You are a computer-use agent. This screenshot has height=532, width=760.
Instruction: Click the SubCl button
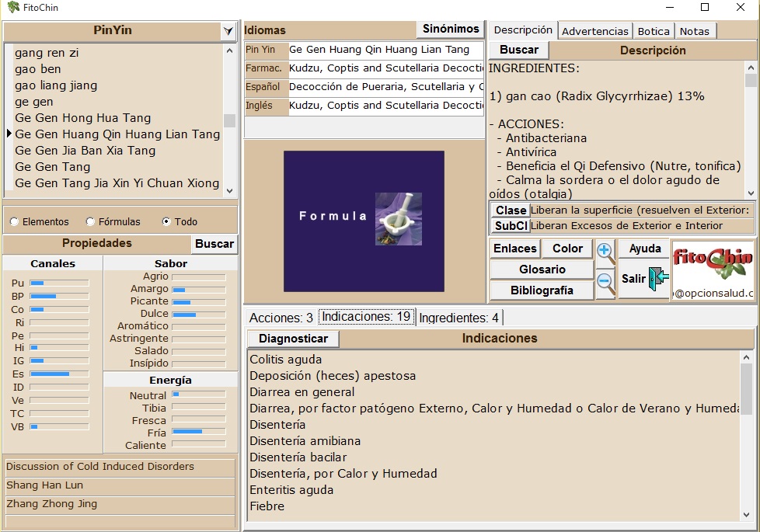click(510, 226)
